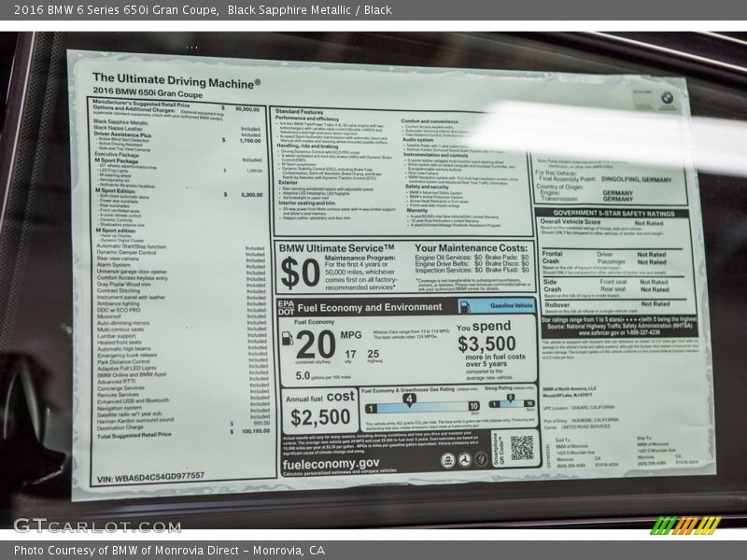Image resolution: width=747 pixels, height=560 pixels.
Task: Click the "995.00" destination amount
Action: (261, 423)
